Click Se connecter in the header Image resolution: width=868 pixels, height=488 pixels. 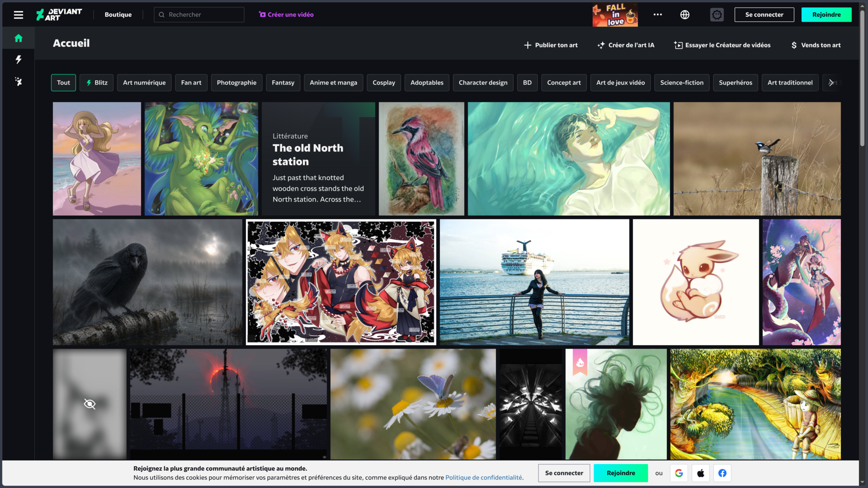point(764,15)
